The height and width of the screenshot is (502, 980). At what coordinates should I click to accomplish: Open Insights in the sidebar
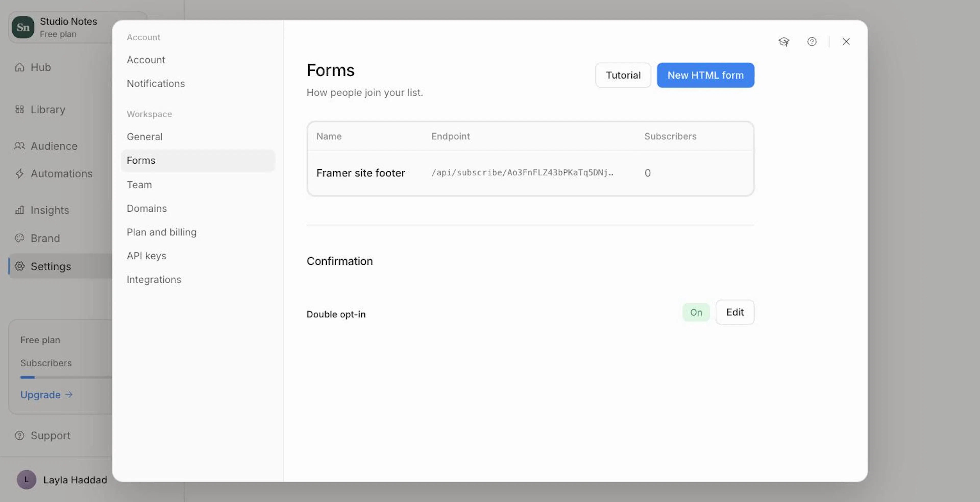pyautogui.click(x=50, y=210)
